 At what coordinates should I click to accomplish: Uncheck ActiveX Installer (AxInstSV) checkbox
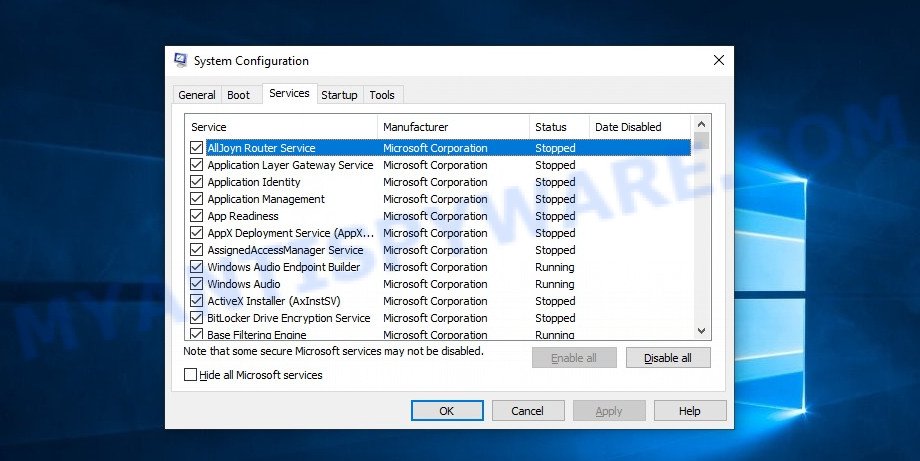pyautogui.click(x=197, y=301)
